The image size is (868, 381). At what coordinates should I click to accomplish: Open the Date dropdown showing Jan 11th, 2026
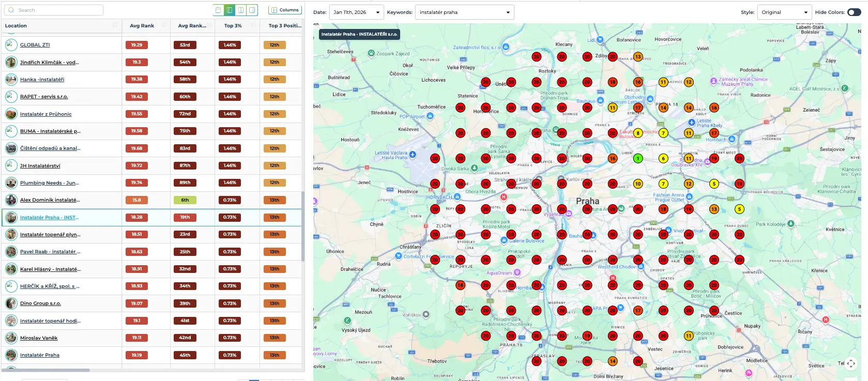pos(356,12)
